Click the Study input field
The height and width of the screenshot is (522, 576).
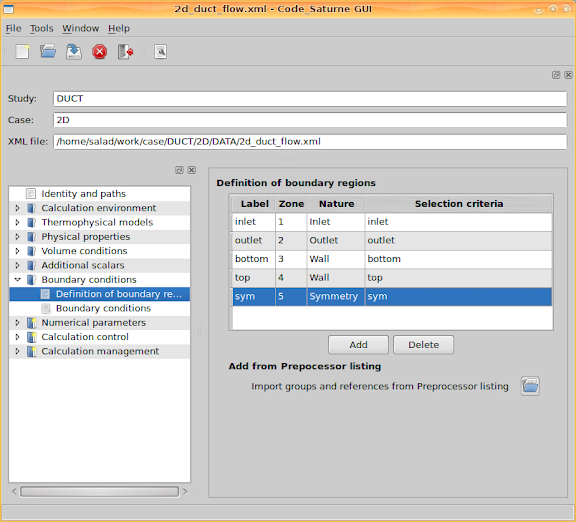tap(310, 98)
